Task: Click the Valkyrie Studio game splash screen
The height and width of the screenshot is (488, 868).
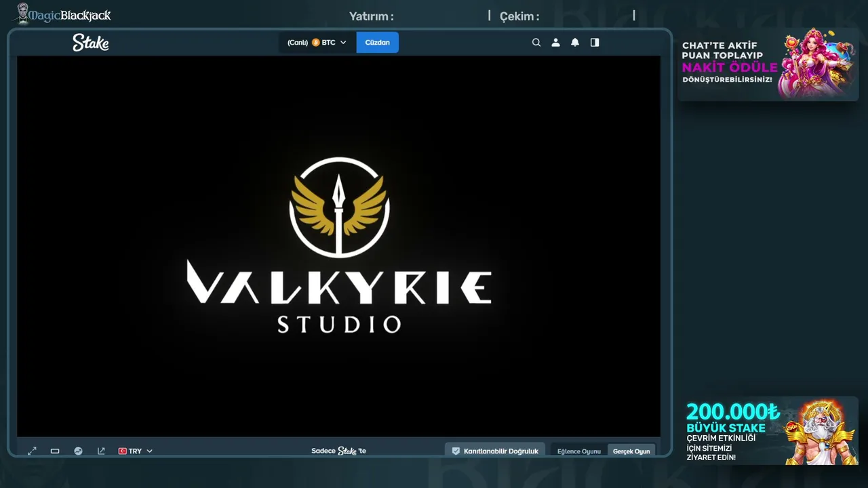Action: tap(338, 246)
